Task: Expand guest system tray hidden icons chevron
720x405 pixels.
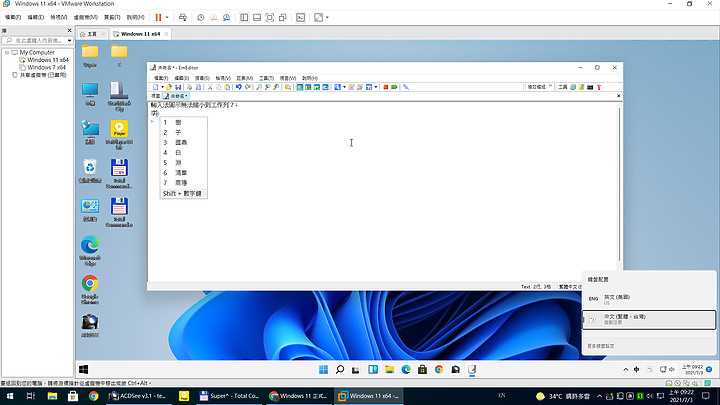Action: pyautogui.click(x=625, y=369)
